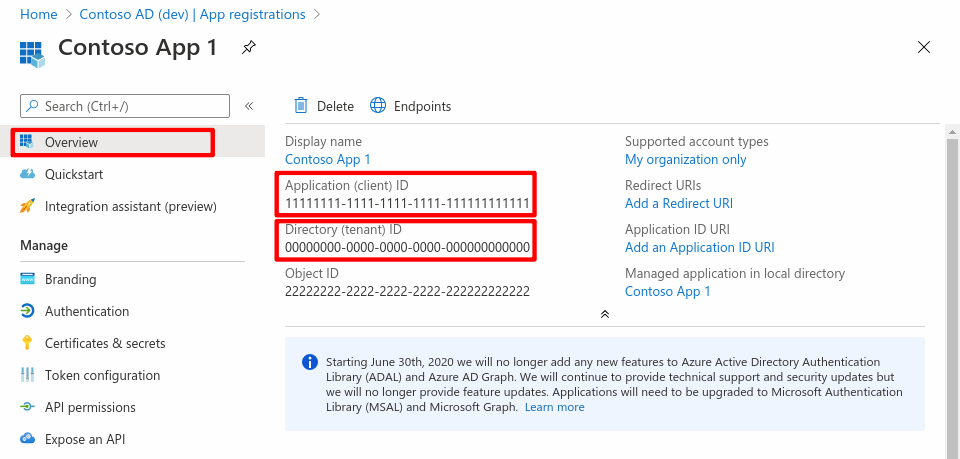Go to the Home breadcrumb

pyautogui.click(x=39, y=14)
